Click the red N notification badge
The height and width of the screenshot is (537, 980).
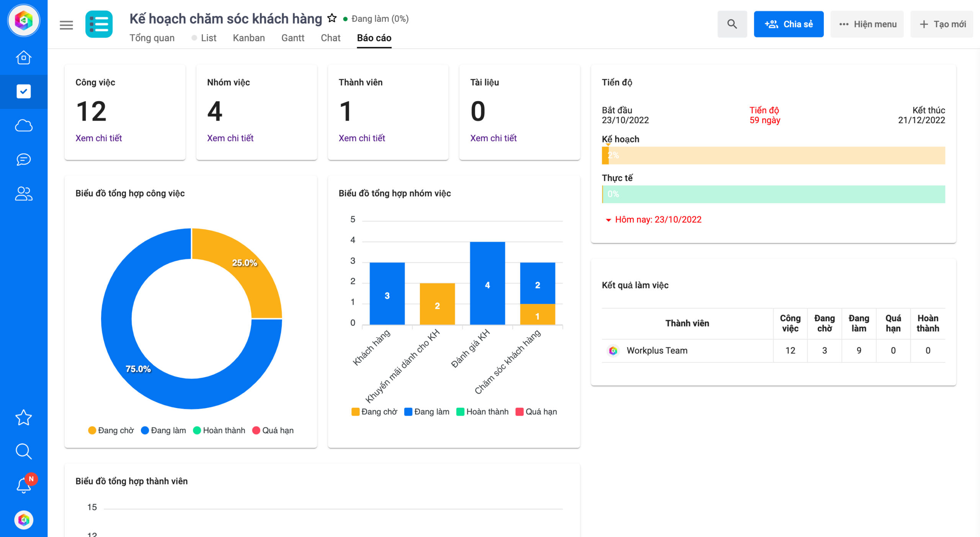pos(31,479)
